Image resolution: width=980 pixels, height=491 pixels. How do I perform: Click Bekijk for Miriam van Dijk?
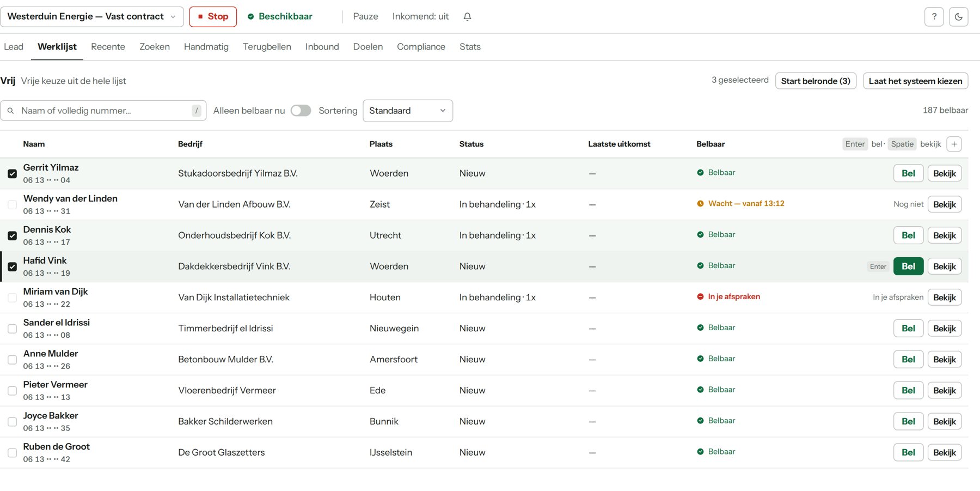[x=945, y=298]
